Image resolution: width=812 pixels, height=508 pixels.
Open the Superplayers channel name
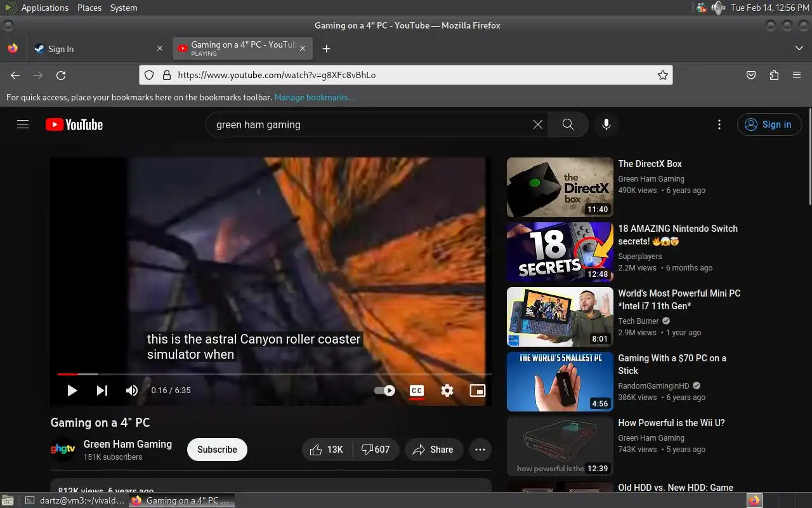click(640, 257)
